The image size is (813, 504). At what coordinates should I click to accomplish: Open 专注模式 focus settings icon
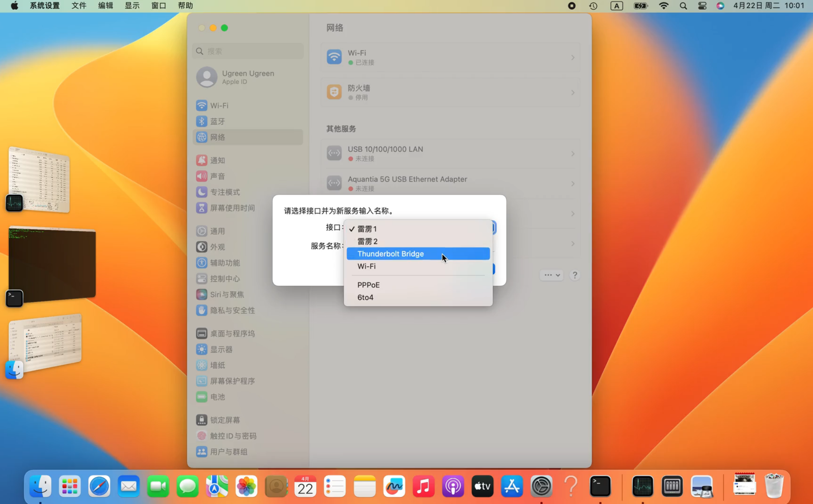pyautogui.click(x=202, y=192)
